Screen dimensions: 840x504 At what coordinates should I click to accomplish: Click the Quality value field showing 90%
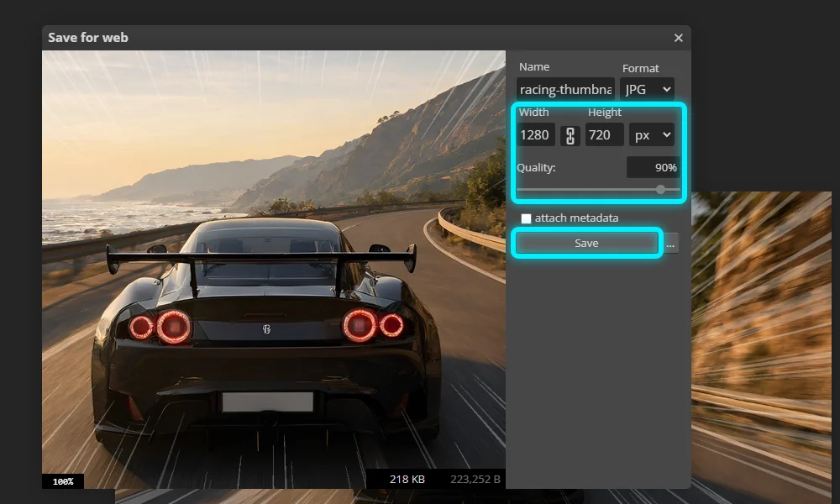(x=653, y=168)
